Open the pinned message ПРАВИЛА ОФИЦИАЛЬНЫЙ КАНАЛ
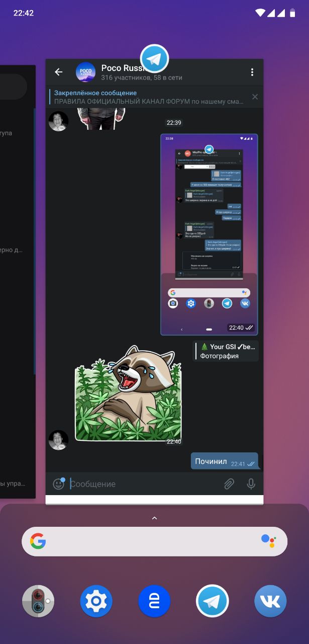 pyautogui.click(x=149, y=97)
